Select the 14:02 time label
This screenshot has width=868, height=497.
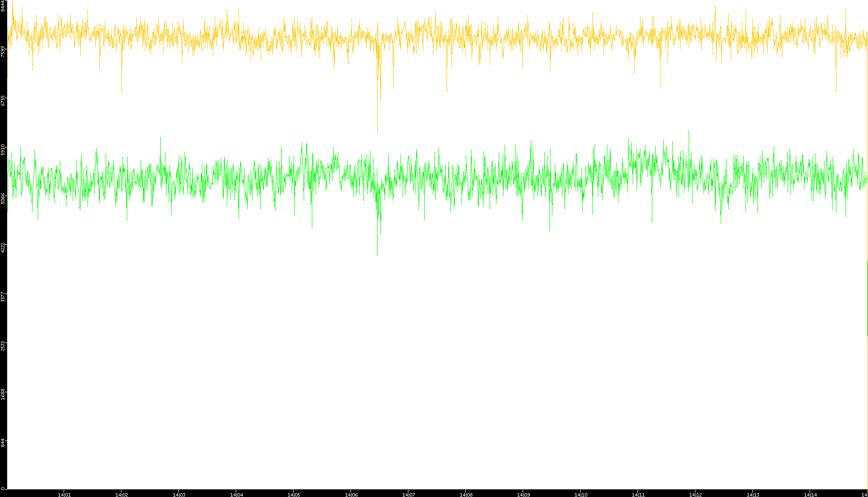point(121,495)
